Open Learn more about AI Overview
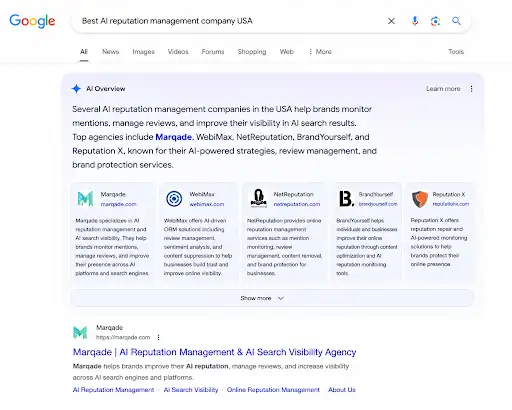The width and height of the screenshot is (512, 410). click(443, 89)
